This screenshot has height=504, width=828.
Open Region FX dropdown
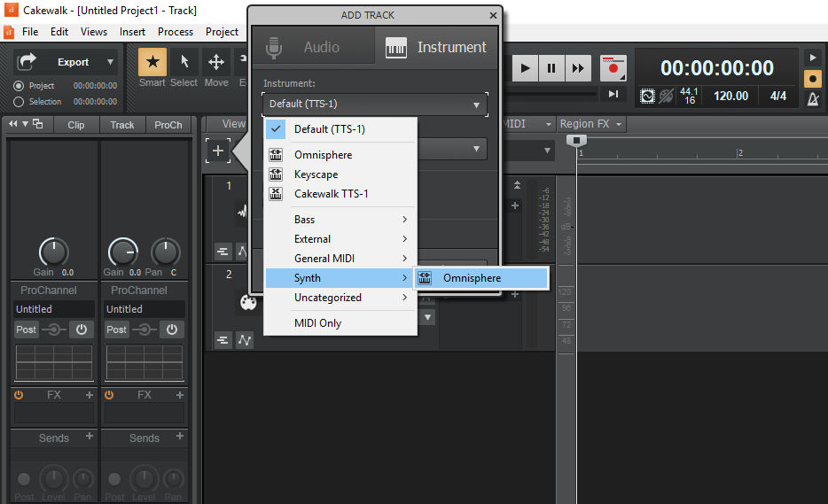coord(591,124)
